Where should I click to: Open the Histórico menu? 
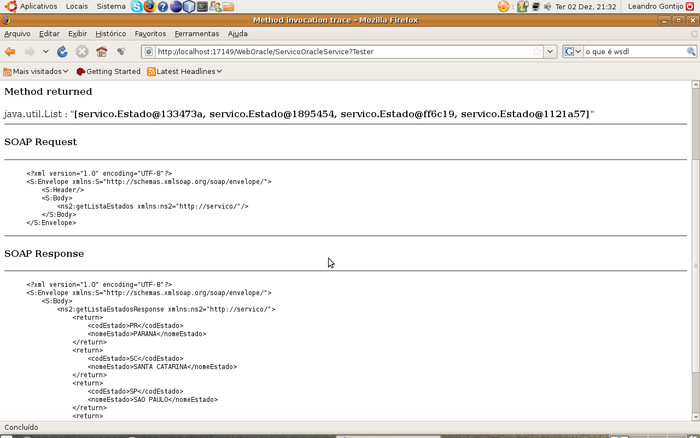click(111, 33)
